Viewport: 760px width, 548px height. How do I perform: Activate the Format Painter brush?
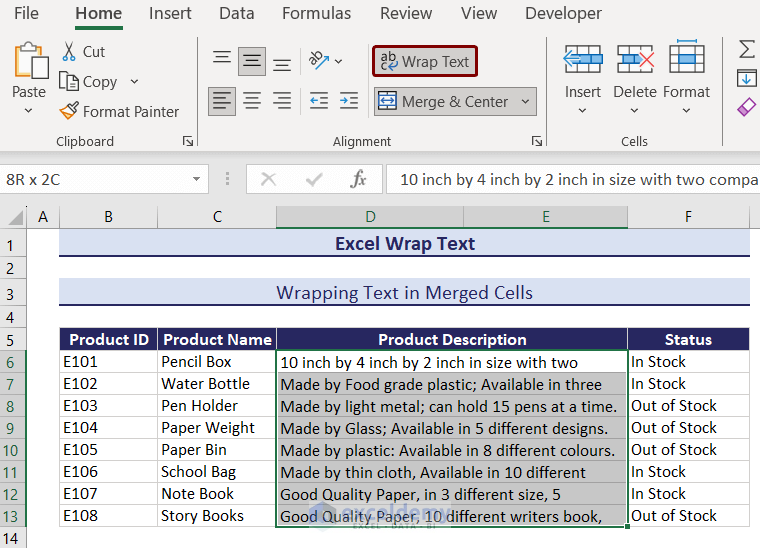pyautogui.click(x=68, y=111)
